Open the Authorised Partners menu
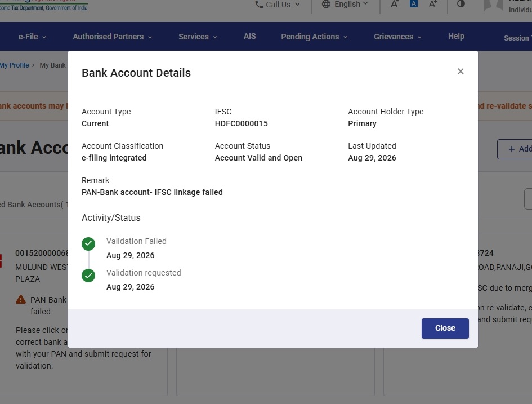Screen dimensions: 532x404 (112, 37)
